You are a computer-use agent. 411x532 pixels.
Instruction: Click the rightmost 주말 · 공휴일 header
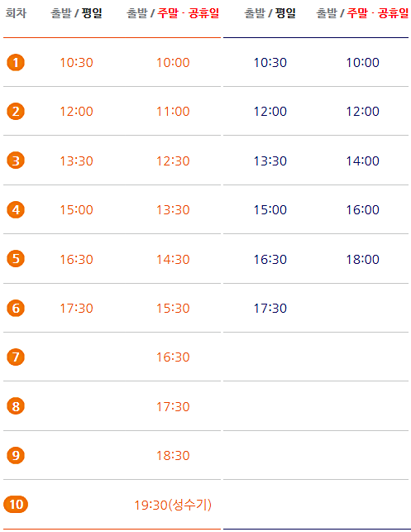(x=378, y=13)
